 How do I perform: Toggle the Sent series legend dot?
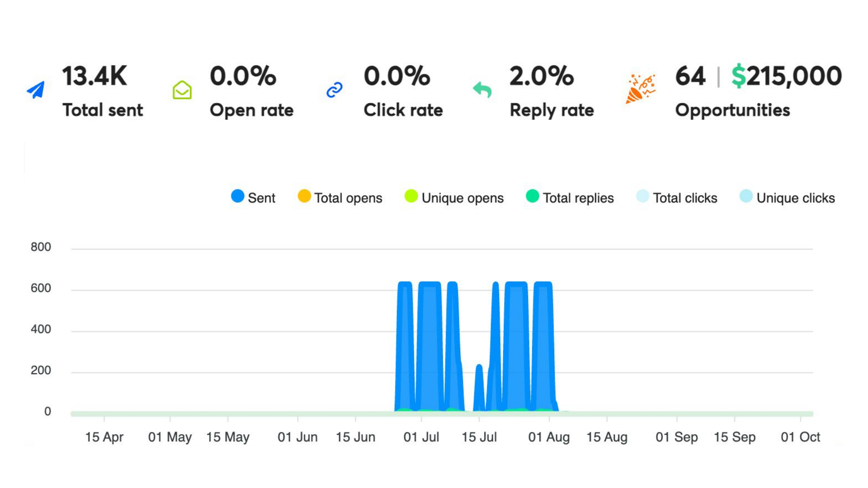click(238, 197)
